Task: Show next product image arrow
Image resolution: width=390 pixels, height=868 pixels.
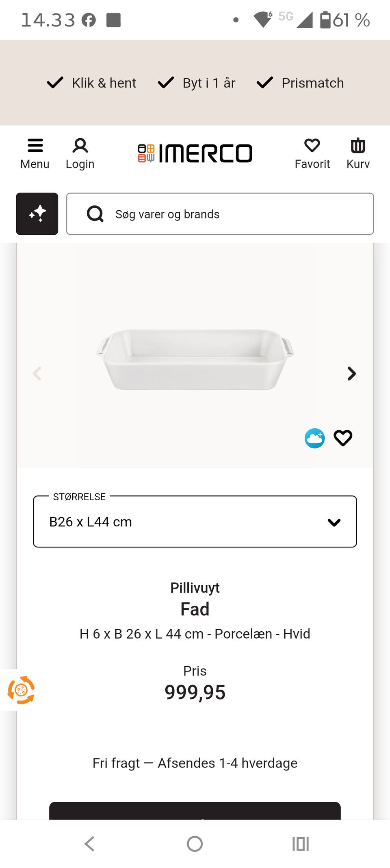Action: (x=352, y=373)
